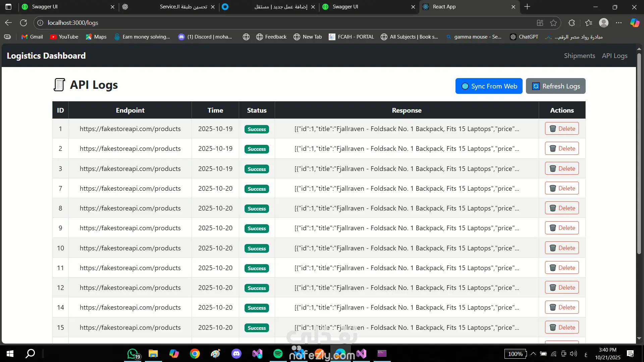Delete log entry with ID 7
644x362 pixels.
(x=562, y=188)
